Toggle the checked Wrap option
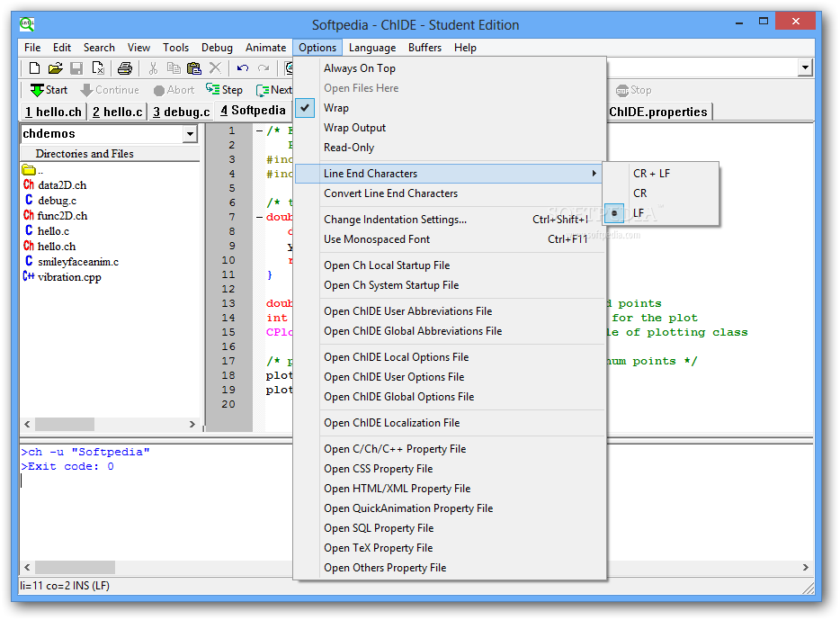 (451, 108)
